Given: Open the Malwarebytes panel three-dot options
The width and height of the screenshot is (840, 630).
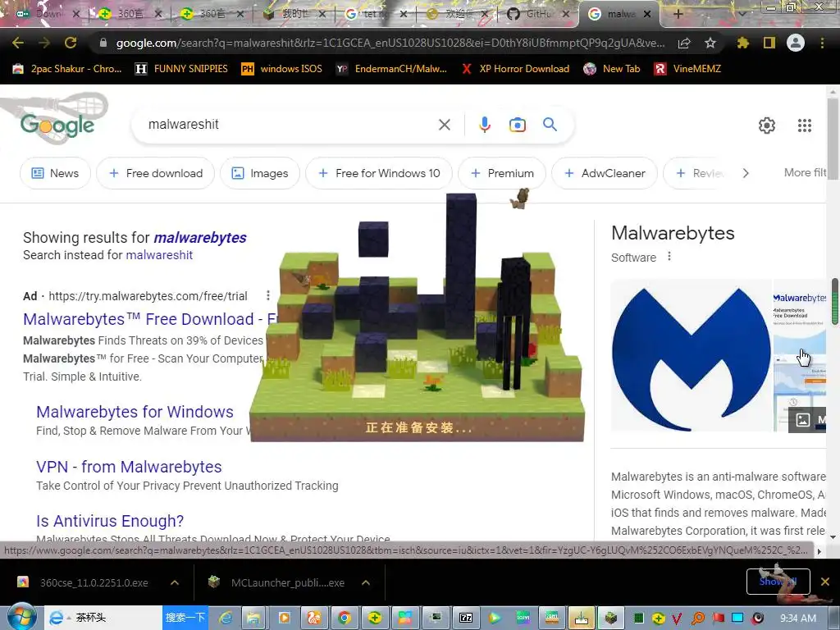Looking at the screenshot, I should (669, 257).
